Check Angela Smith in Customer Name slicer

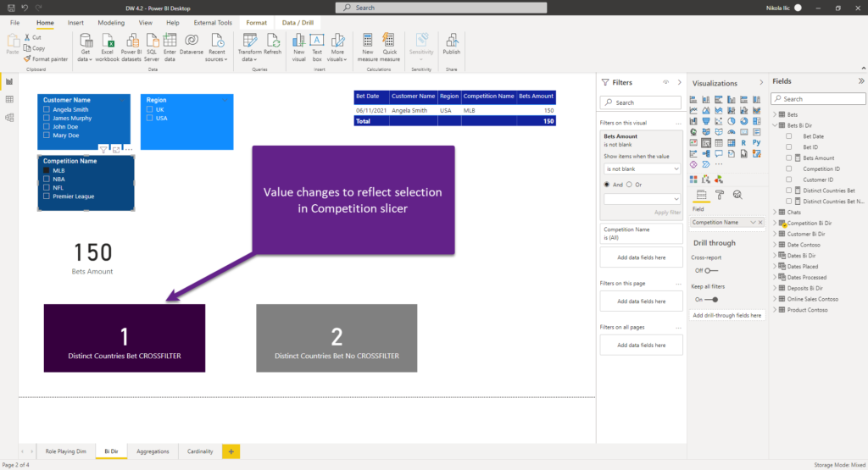click(47, 109)
